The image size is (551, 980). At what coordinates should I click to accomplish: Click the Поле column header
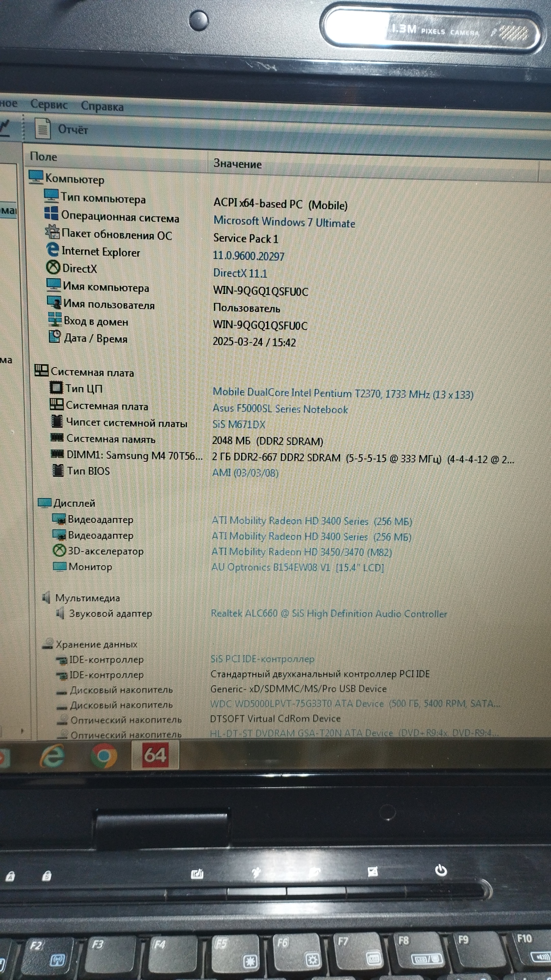tap(44, 157)
